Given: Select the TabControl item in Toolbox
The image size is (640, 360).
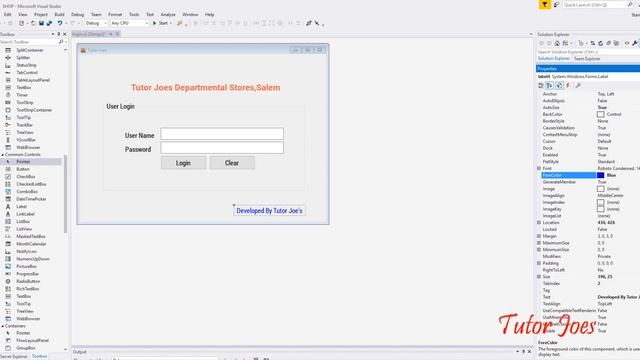Looking at the screenshot, I should [x=27, y=72].
